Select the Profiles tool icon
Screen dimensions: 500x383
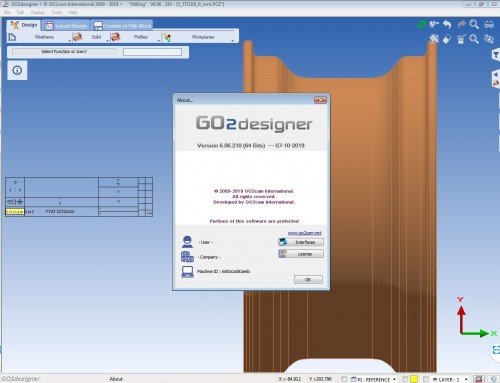click(115, 37)
